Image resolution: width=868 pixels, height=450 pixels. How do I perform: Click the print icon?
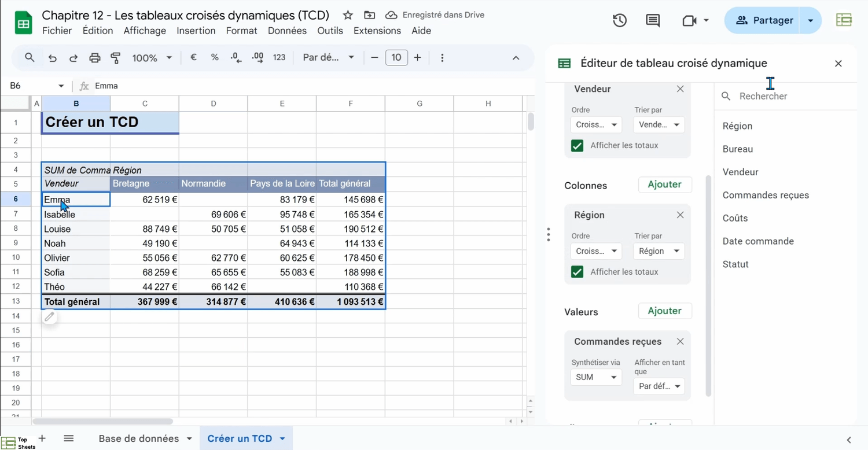tap(95, 58)
